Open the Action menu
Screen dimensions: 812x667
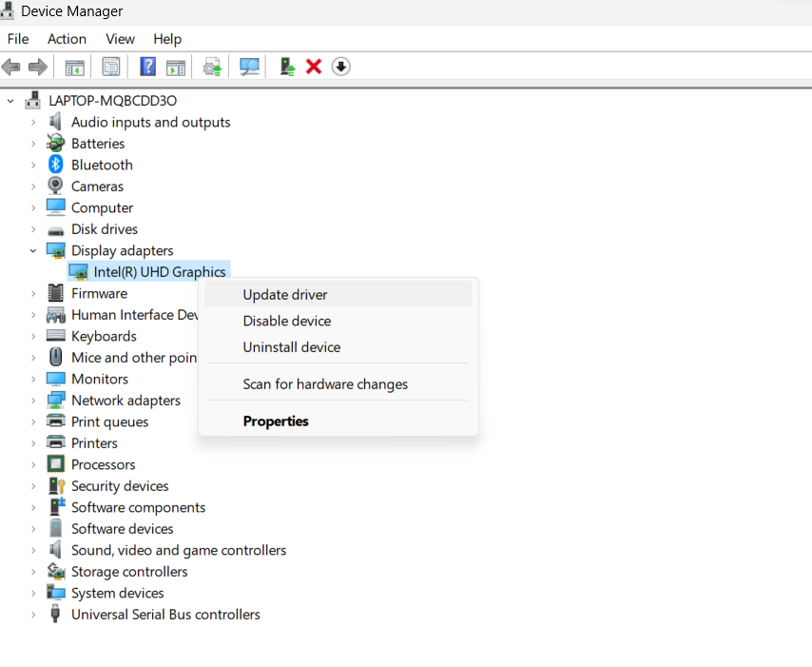tap(67, 39)
